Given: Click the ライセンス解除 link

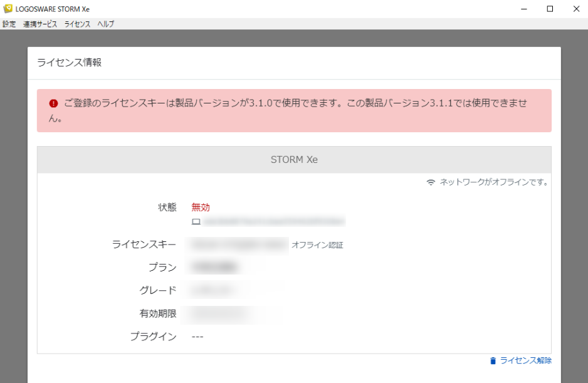Looking at the screenshot, I should 525,360.
